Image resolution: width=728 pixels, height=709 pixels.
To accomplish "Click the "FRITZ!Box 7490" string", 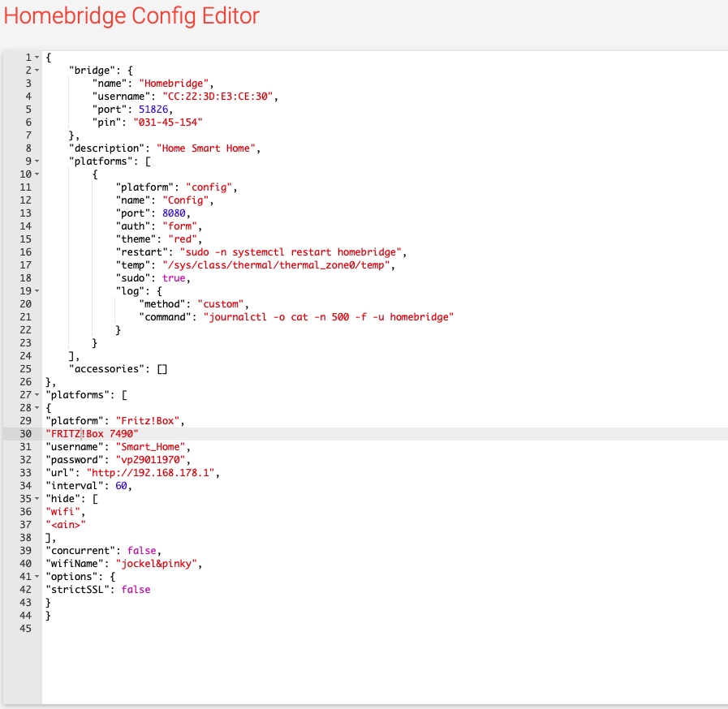I will pyautogui.click(x=92, y=434).
